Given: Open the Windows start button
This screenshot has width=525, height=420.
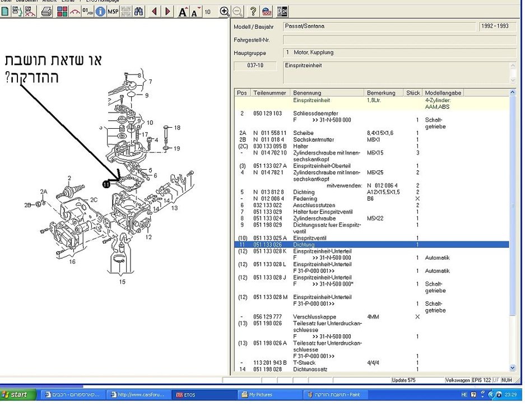Looking at the screenshot, I should click(18, 395).
